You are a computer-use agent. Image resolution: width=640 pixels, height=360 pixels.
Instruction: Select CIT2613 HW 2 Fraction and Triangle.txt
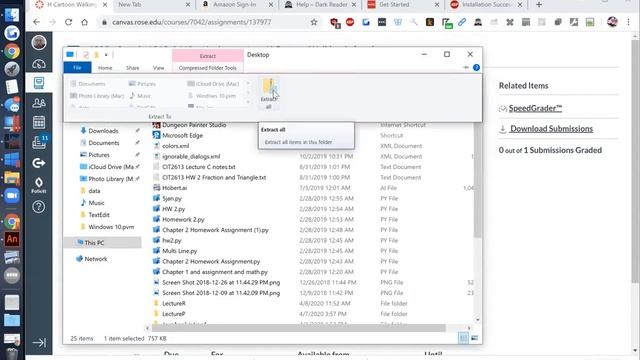point(214,178)
